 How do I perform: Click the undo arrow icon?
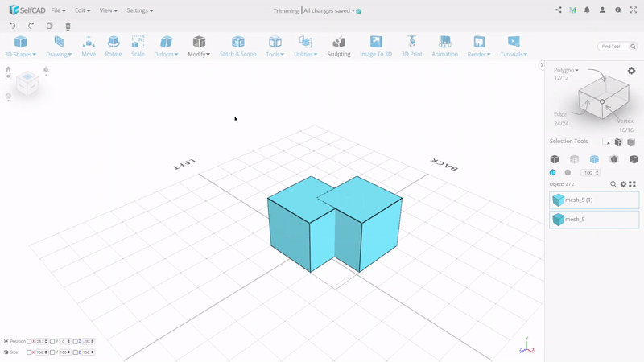coord(13,26)
